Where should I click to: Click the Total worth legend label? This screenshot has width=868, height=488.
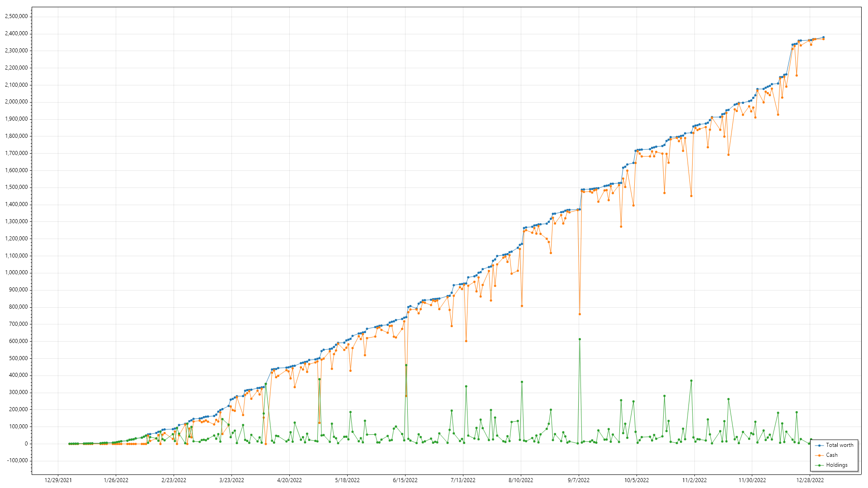pyautogui.click(x=840, y=445)
